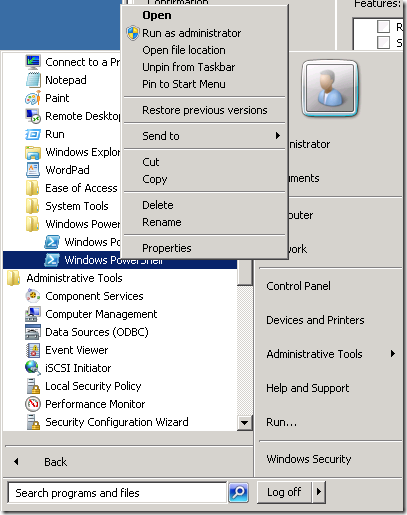The width and height of the screenshot is (407, 515).
Task: Open the Log off options arrow
Action: [319, 492]
